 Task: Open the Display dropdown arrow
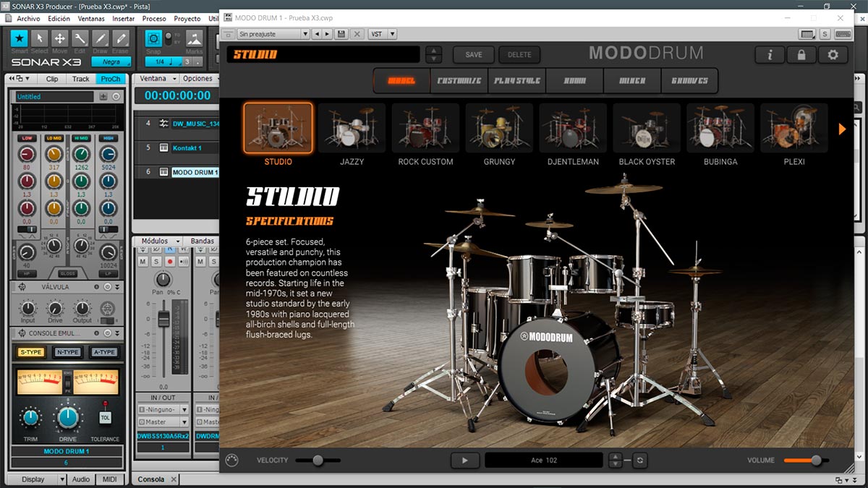coord(63,479)
